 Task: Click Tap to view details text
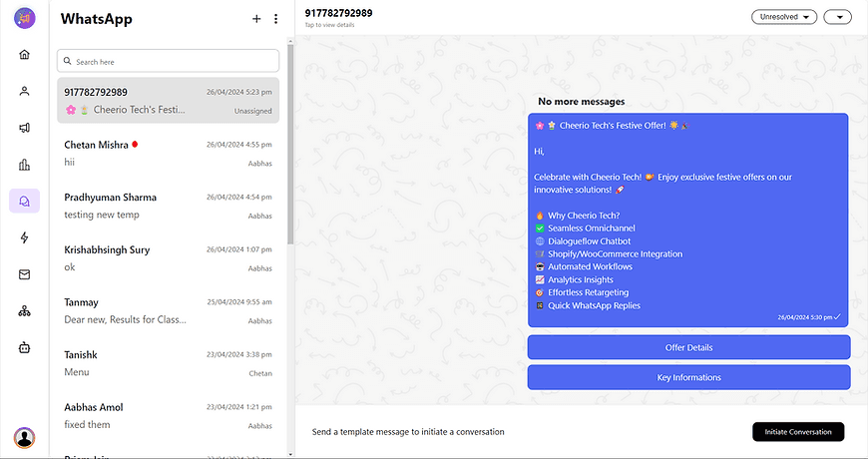(x=329, y=25)
